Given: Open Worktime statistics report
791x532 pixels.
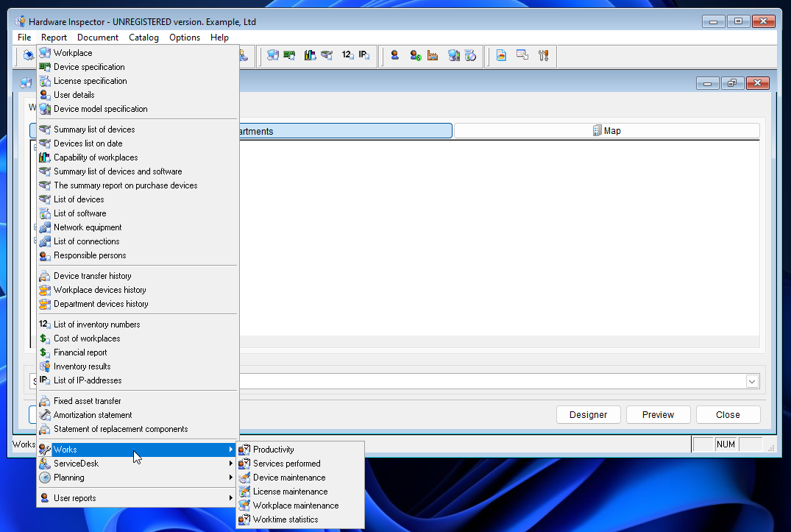Looking at the screenshot, I should click(300, 519).
